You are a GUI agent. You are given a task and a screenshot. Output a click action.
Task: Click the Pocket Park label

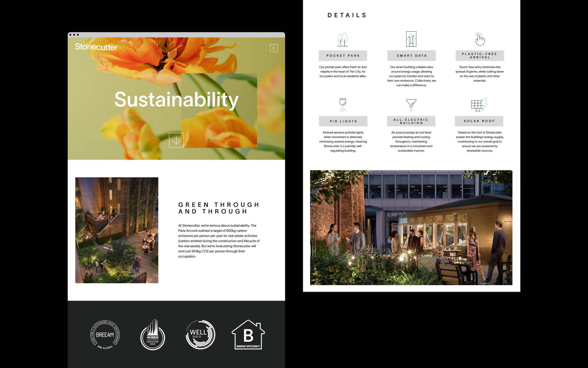point(343,56)
